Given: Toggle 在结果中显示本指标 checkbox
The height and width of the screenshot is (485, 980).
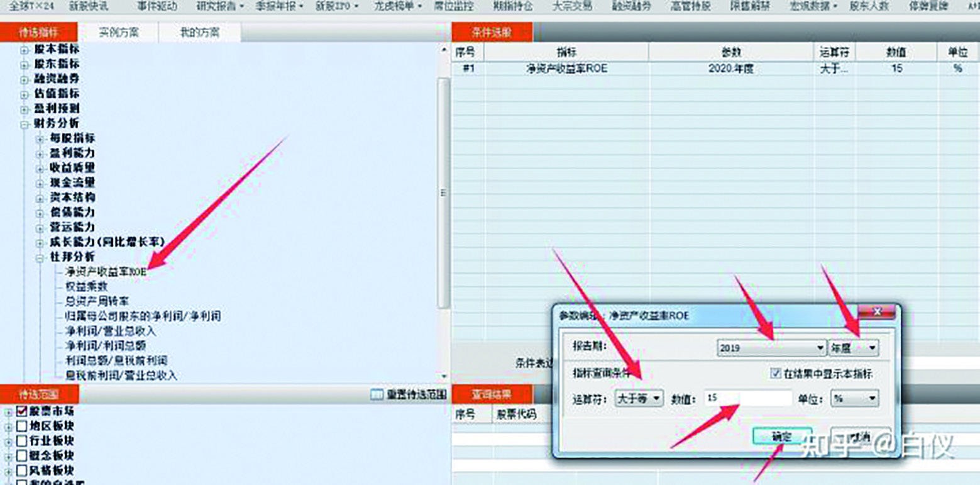Looking at the screenshot, I should [775, 374].
